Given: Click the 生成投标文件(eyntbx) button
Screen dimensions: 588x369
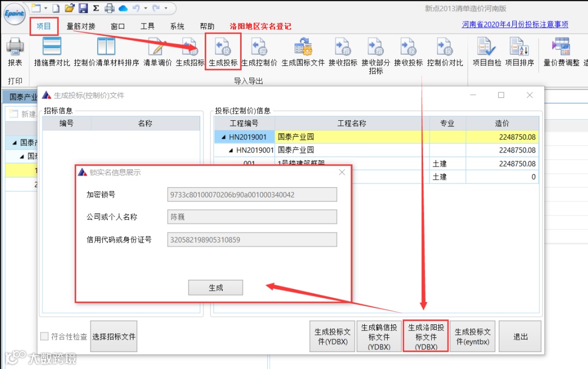Looking at the screenshot, I should pos(473,336).
